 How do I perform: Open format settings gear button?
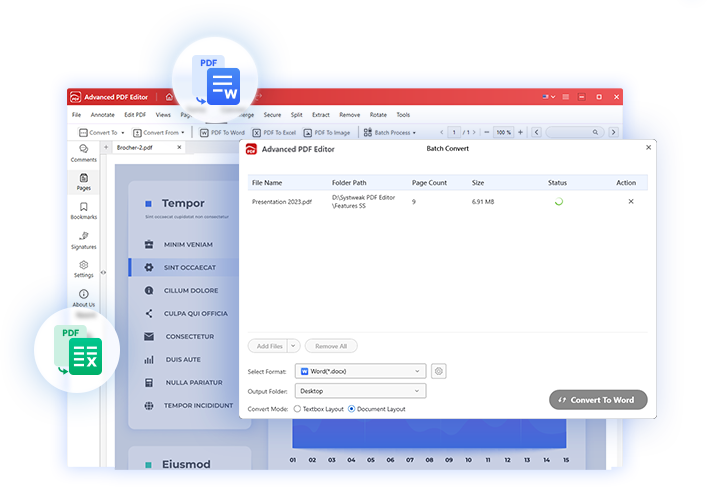(438, 372)
